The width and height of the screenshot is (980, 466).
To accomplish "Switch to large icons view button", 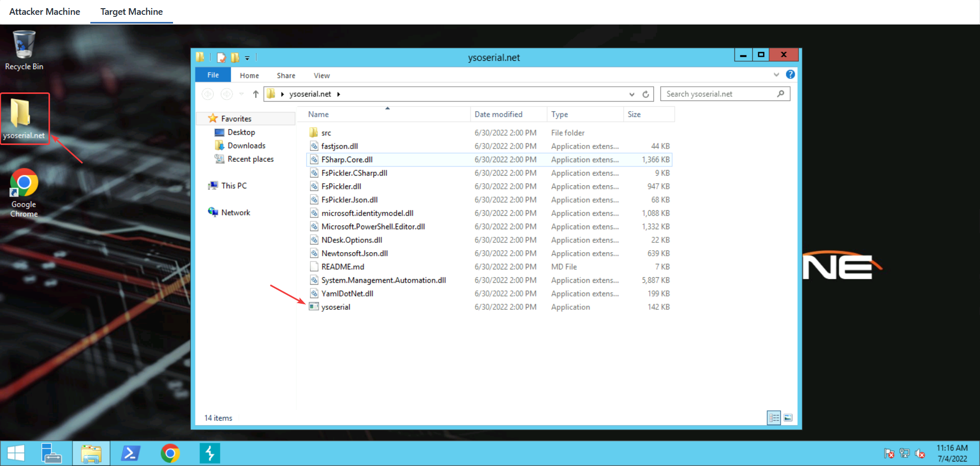I will pyautogui.click(x=788, y=418).
